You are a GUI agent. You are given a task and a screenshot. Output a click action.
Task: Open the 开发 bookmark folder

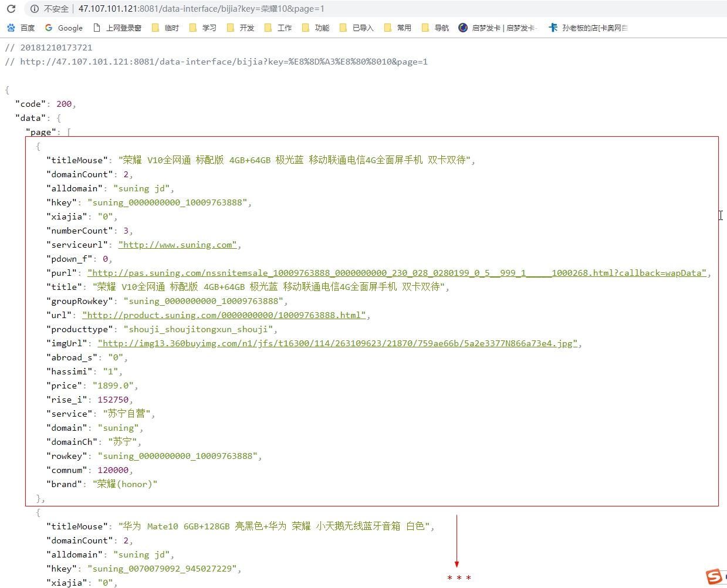(240, 28)
